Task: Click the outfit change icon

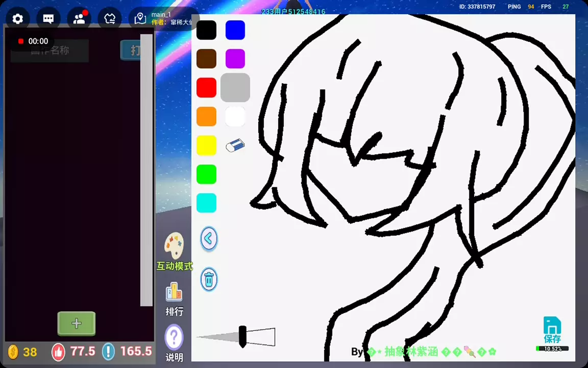Action: tap(110, 19)
